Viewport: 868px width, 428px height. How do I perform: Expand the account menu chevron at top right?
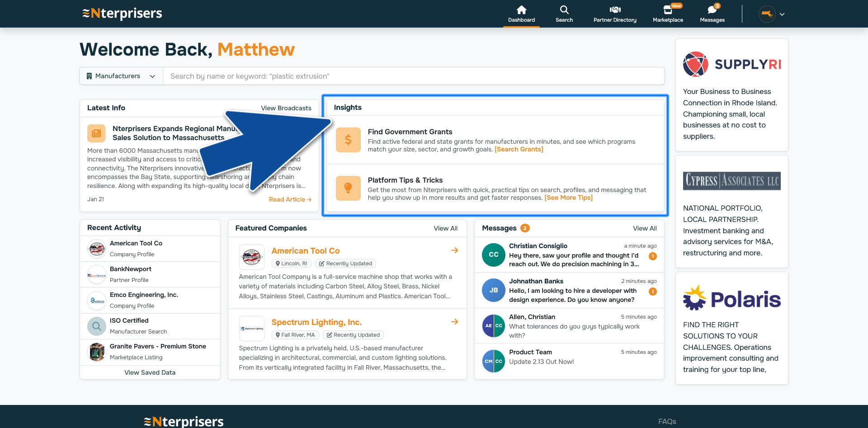pyautogui.click(x=782, y=14)
